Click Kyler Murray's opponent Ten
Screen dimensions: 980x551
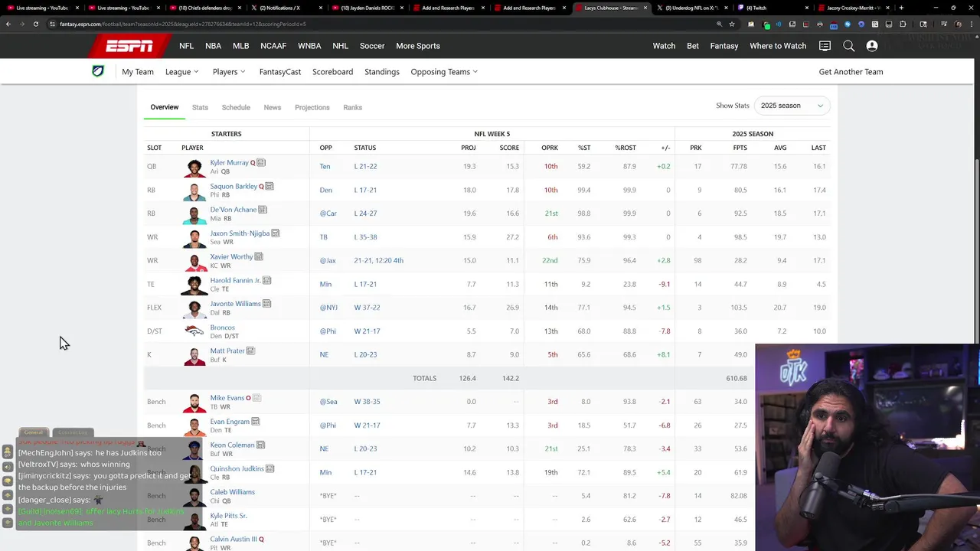(325, 166)
